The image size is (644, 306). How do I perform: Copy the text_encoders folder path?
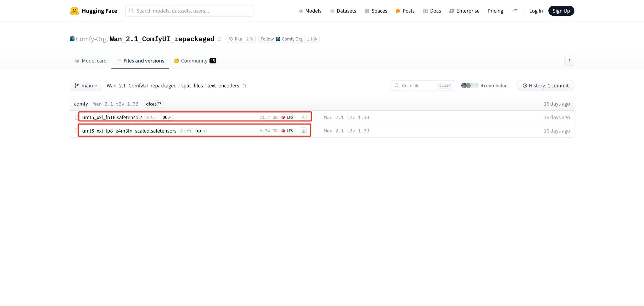[x=244, y=86]
